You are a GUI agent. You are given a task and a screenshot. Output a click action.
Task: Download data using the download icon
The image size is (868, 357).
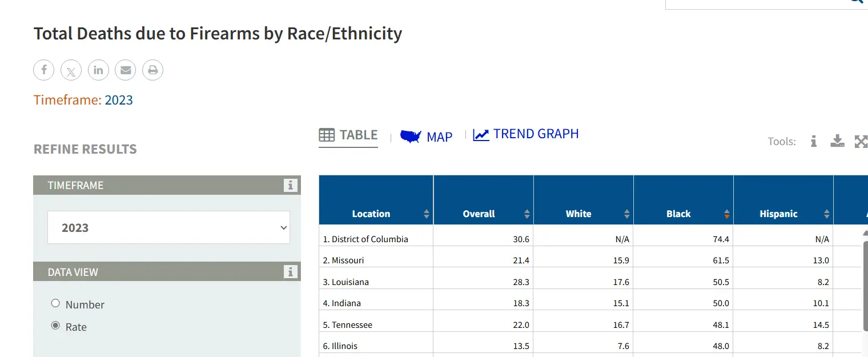[x=837, y=141]
